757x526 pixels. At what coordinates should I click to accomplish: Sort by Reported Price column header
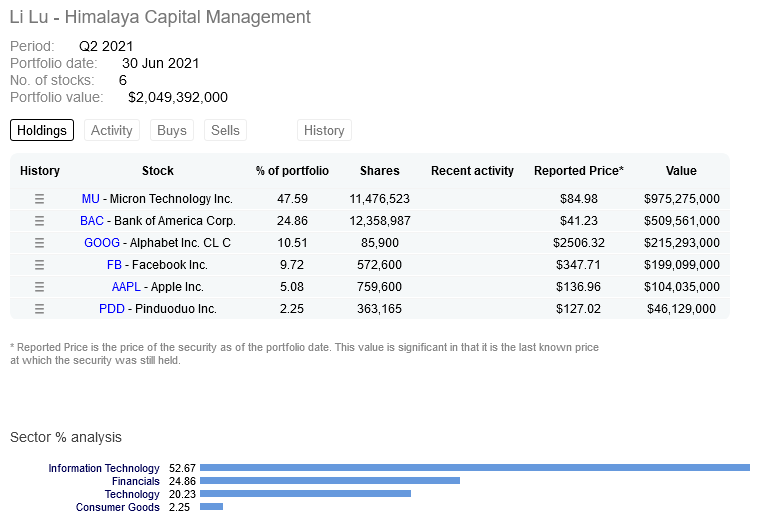pyautogui.click(x=579, y=171)
